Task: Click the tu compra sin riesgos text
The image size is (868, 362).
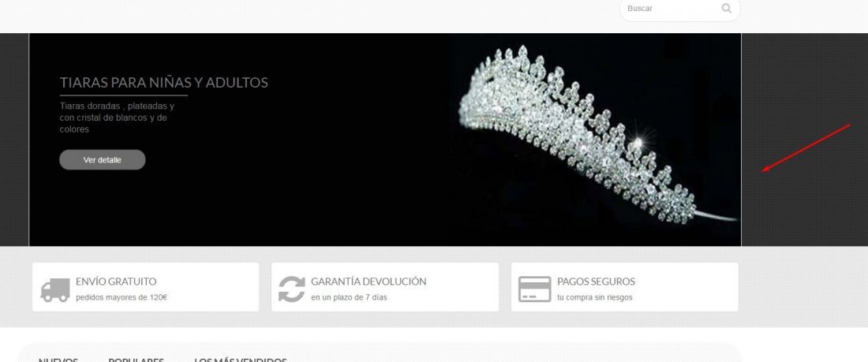Action: [594, 298]
